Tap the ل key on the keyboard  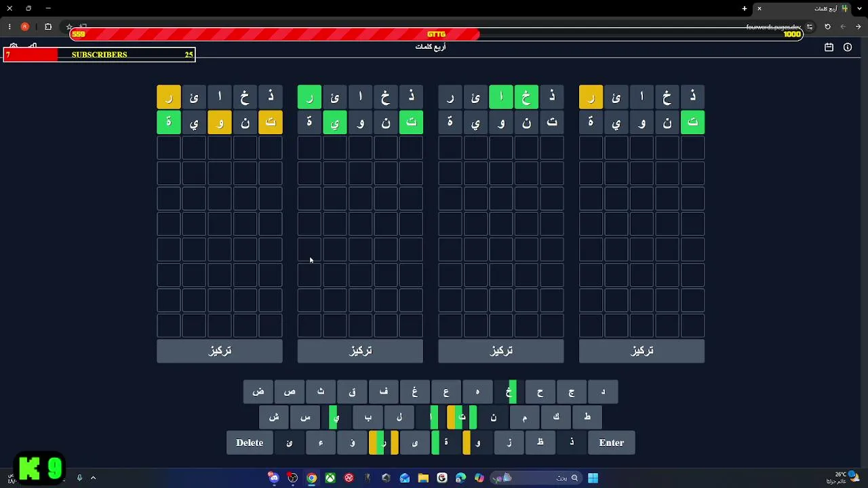coord(399,418)
